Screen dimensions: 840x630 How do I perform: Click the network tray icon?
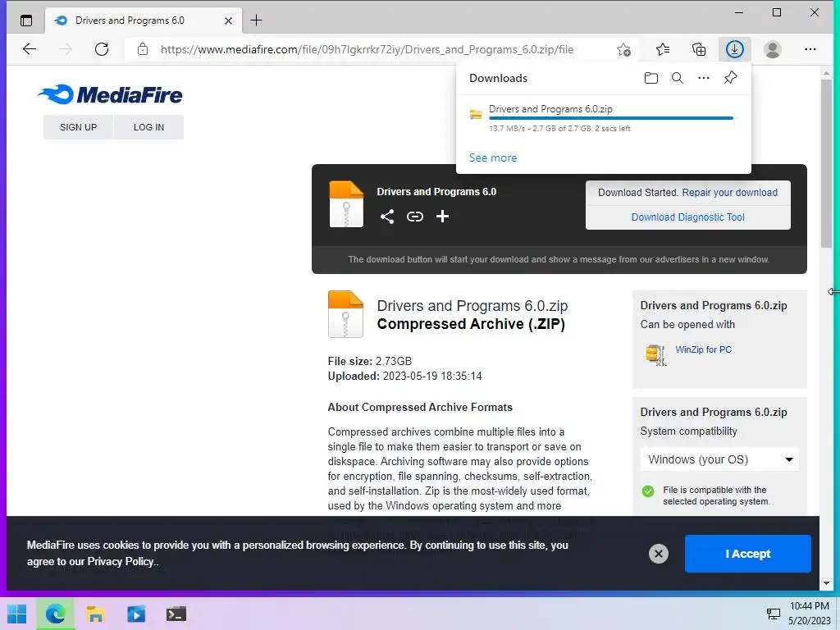point(773,614)
